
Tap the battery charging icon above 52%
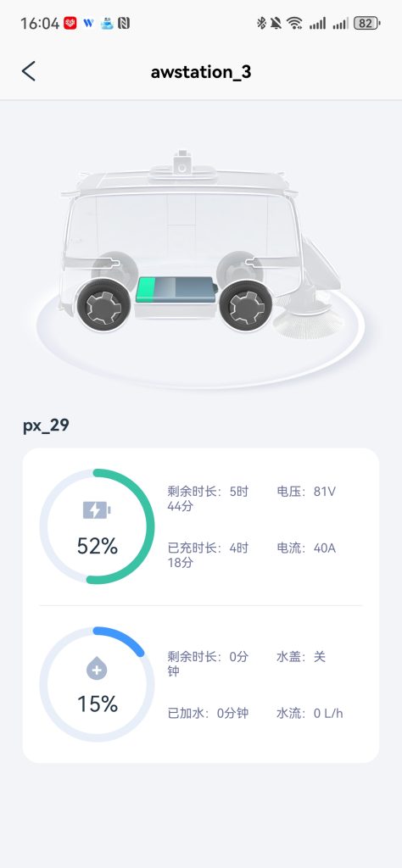click(97, 509)
